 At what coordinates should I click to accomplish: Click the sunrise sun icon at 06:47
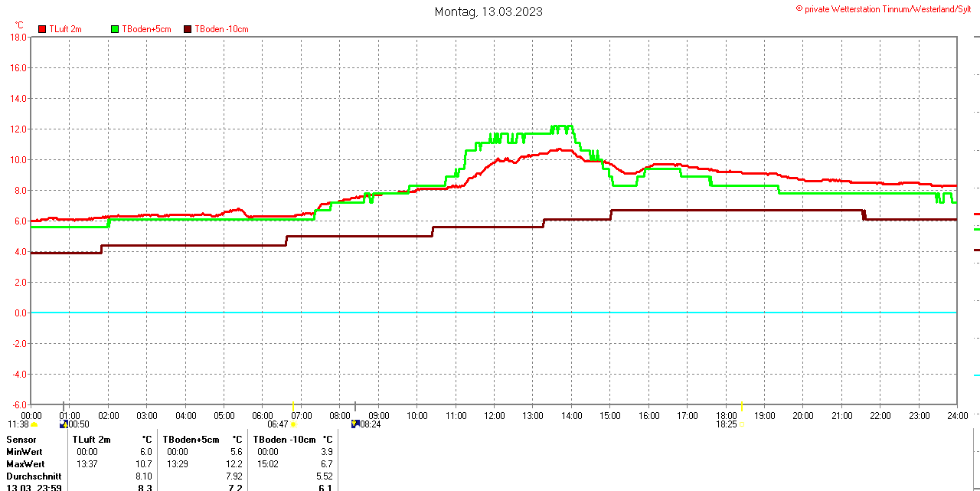[293, 424]
